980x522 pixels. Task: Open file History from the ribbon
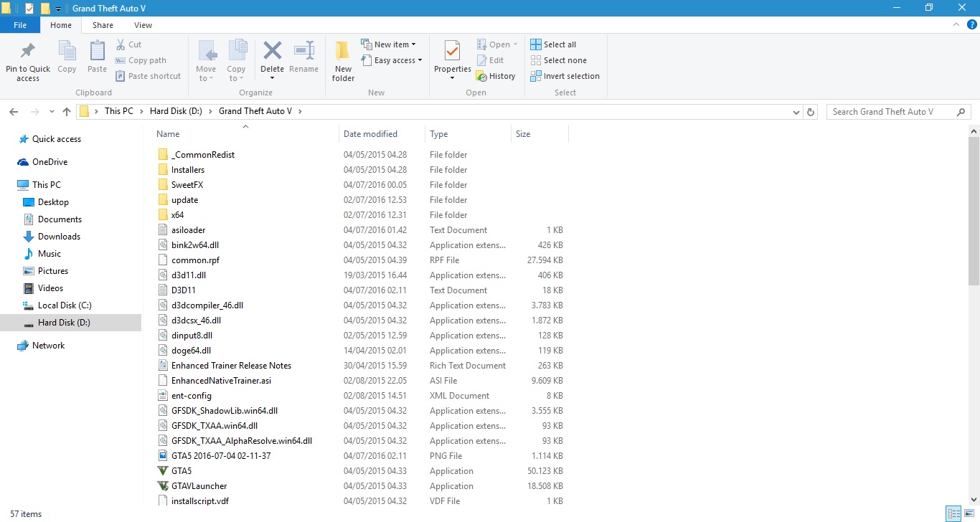(x=496, y=76)
